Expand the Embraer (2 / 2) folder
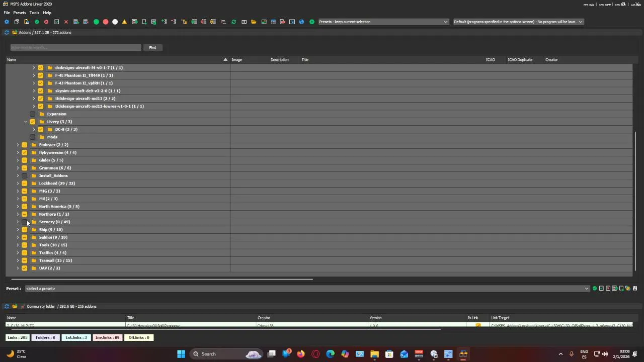The width and height of the screenshot is (644, 362). point(18,145)
